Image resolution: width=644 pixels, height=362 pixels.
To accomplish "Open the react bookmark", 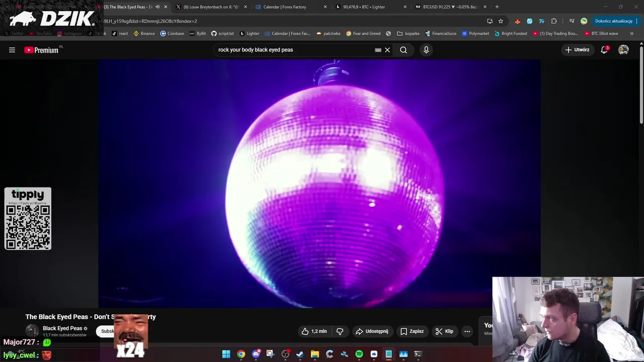I will coord(120,34).
